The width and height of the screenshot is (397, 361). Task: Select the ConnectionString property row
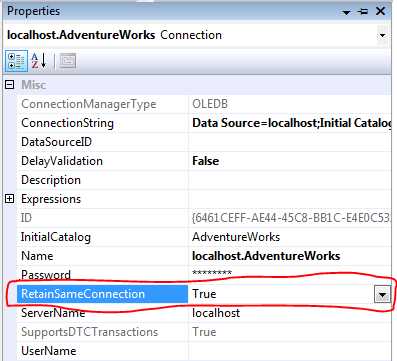click(204, 123)
